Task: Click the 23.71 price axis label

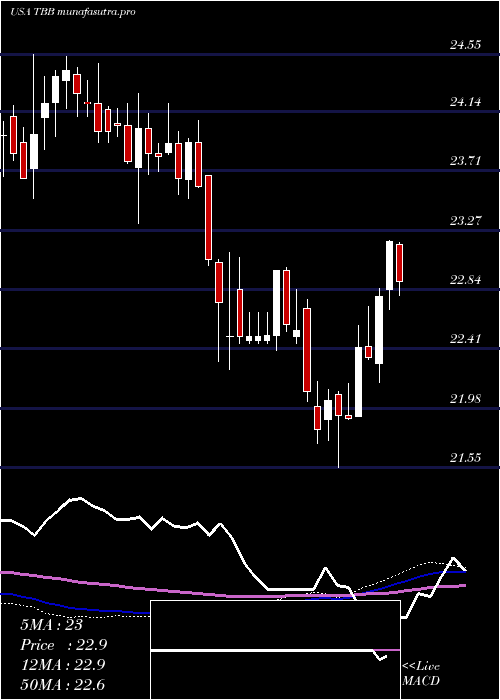Action: (466, 161)
